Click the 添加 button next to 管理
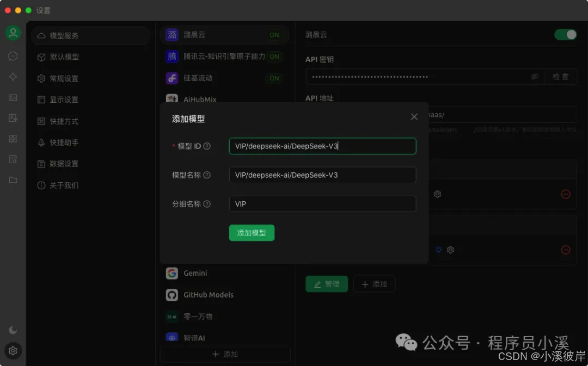Image resolution: width=588 pixels, height=366 pixels. coord(374,284)
